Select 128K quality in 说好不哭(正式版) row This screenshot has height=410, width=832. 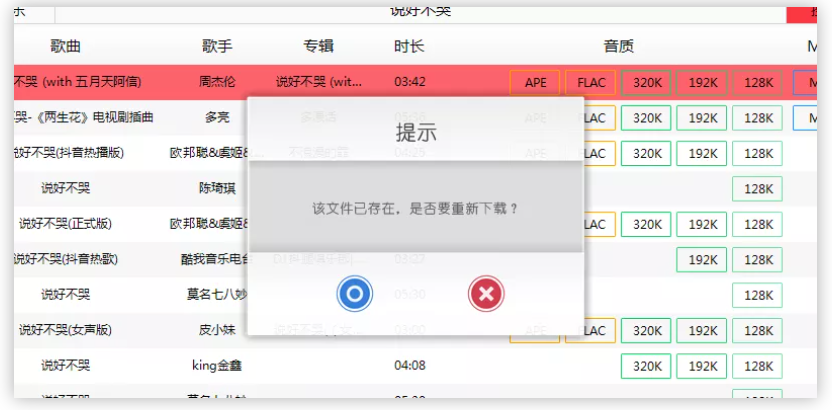pyautogui.click(x=757, y=224)
